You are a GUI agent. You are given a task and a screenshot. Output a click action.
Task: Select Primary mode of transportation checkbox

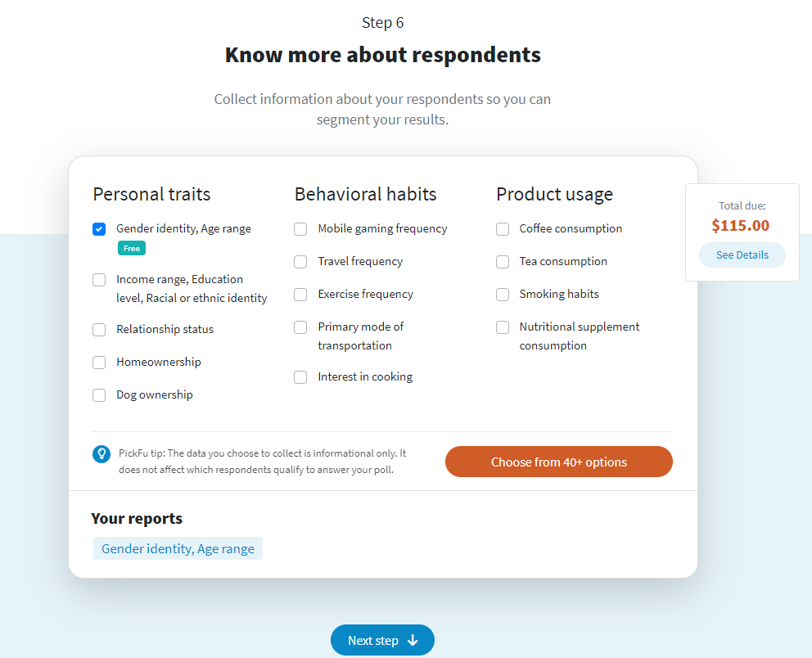tap(300, 327)
